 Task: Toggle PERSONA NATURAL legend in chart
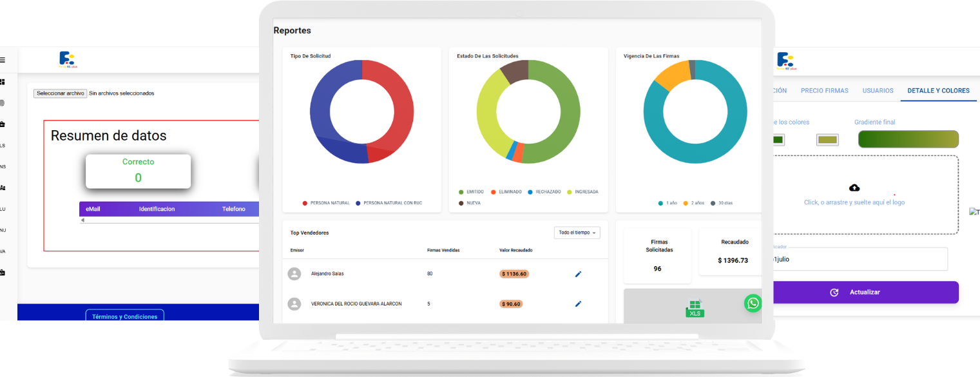[x=326, y=203]
